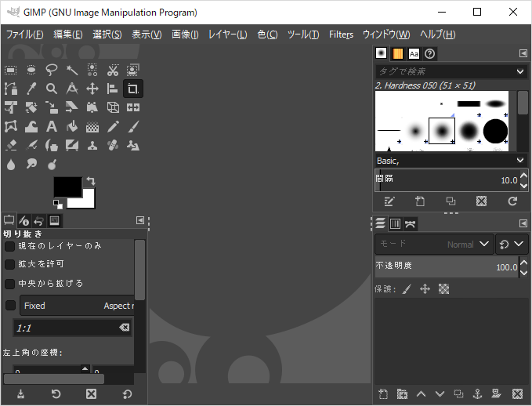Open the Fixed Aspect ratio combo box

tap(77, 306)
